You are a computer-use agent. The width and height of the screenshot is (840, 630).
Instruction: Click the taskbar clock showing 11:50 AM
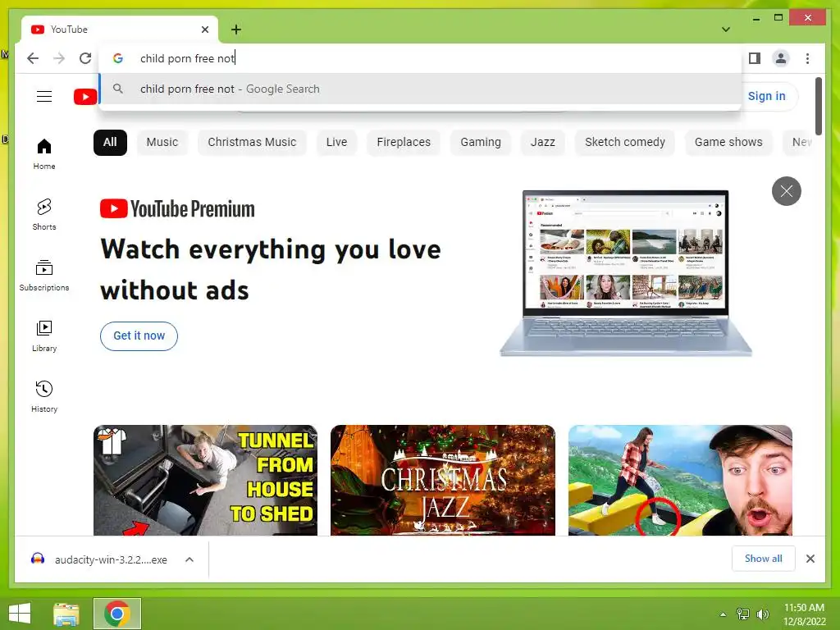[804, 614]
